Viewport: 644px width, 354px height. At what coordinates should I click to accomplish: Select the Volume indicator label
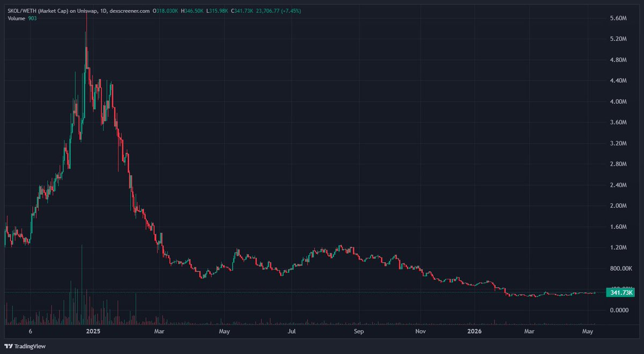16,19
